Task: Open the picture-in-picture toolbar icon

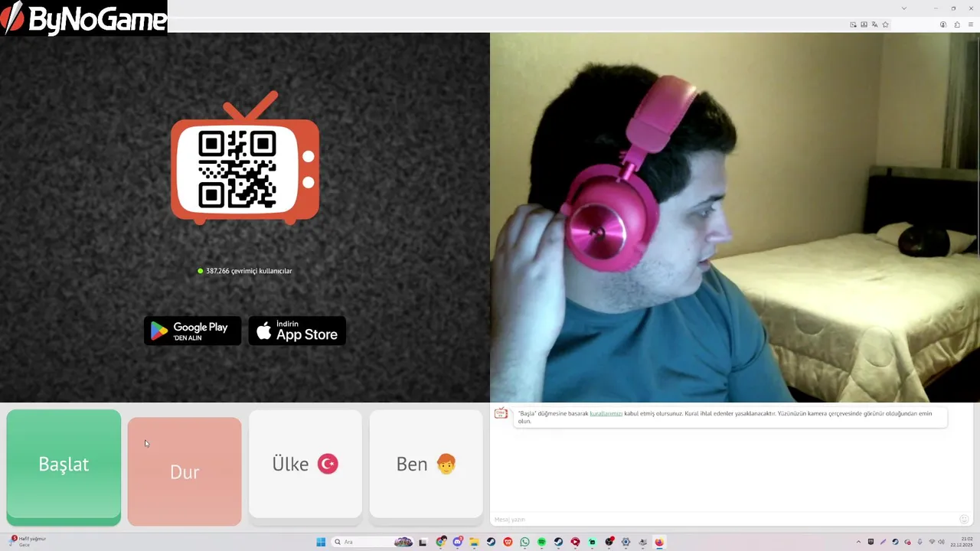Action: click(x=853, y=24)
